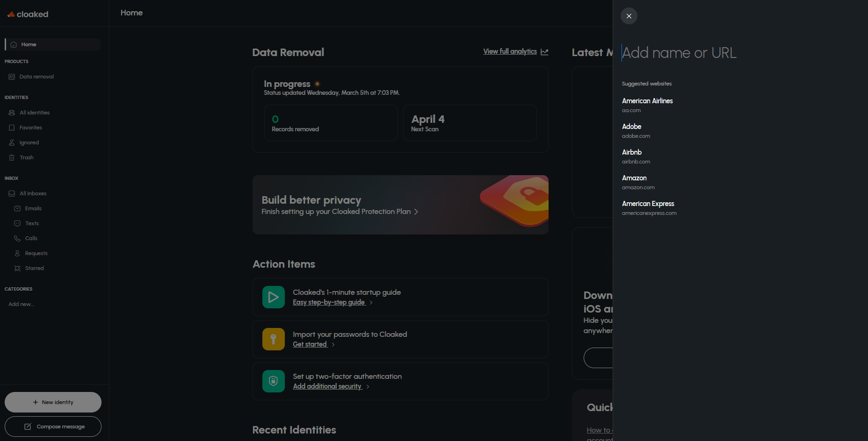Viewport: 868px width, 441px height.
Task: Click chevron after Easy step-by-step guide
Action: 371,303
